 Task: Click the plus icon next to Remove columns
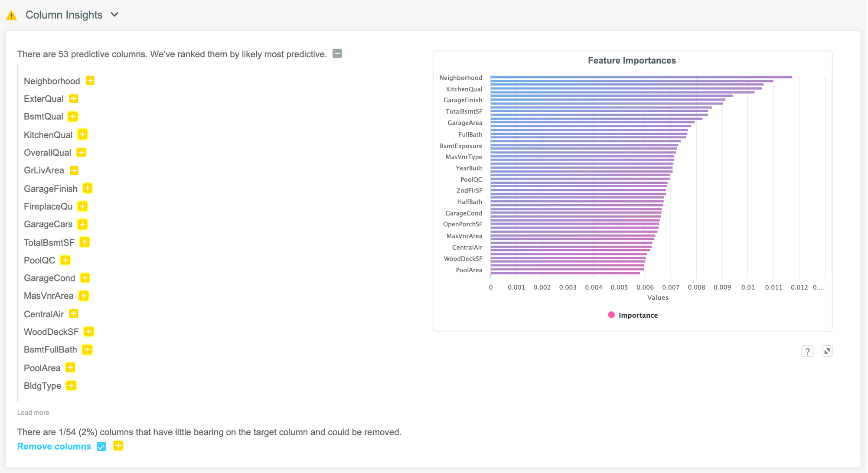(118, 446)
